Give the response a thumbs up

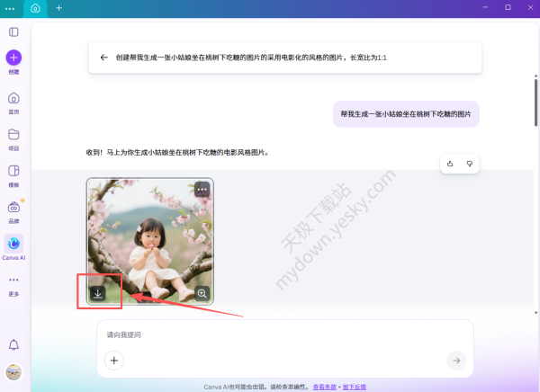click(450, 164)
